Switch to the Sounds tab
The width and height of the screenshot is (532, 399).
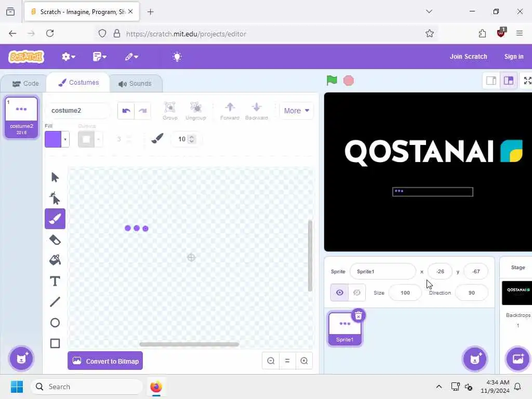pos(135,84)
